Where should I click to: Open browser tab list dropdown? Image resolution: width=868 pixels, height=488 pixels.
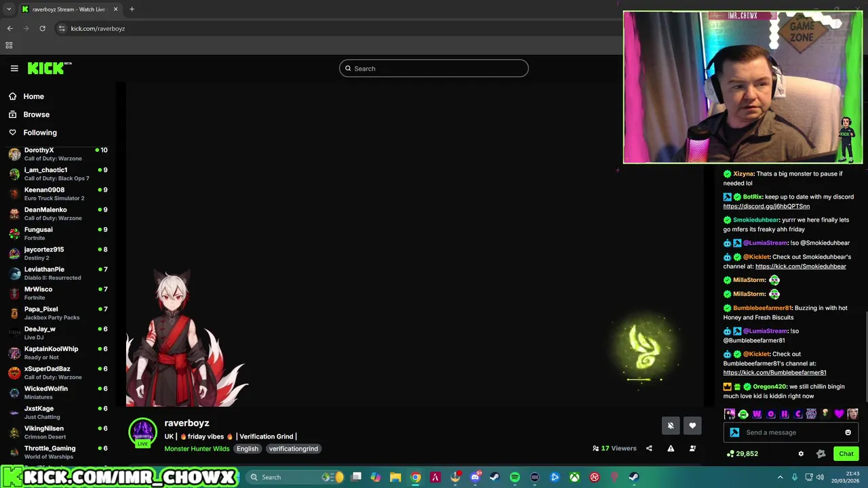(x=9, y=9)
